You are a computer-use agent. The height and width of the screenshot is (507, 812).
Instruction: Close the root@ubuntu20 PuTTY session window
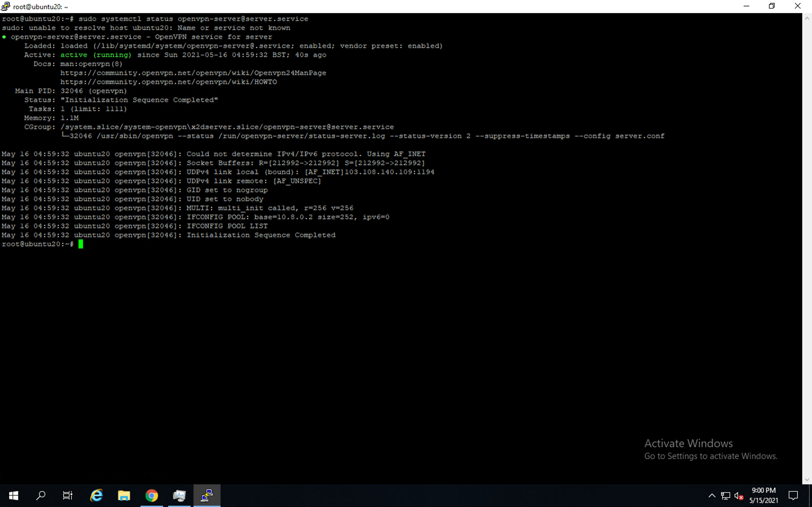coord(798,6)
